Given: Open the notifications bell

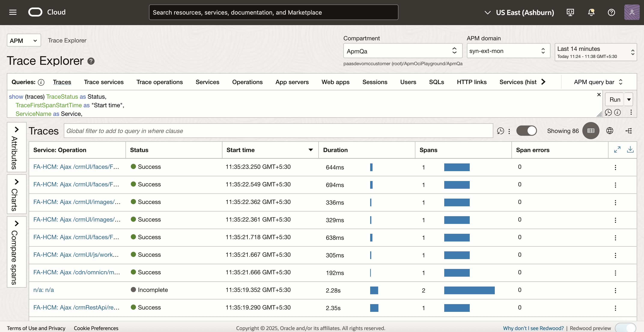Looking at the screenshot, I should click(591, 12).
